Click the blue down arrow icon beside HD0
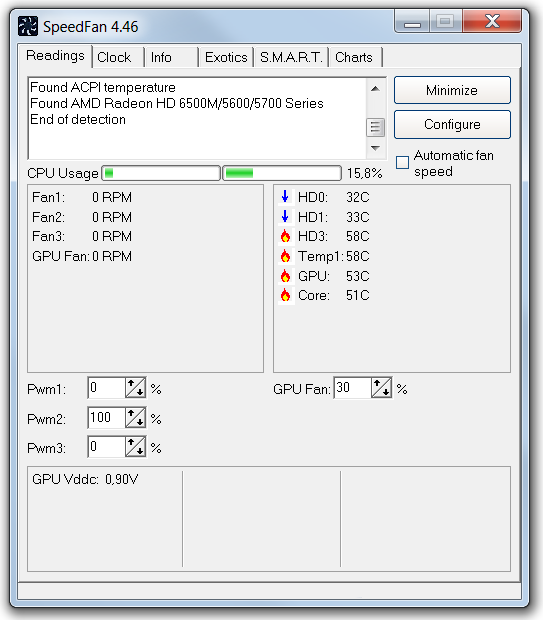Image resolution: width=543 pixels, height=620 pixels. point(285,197)
